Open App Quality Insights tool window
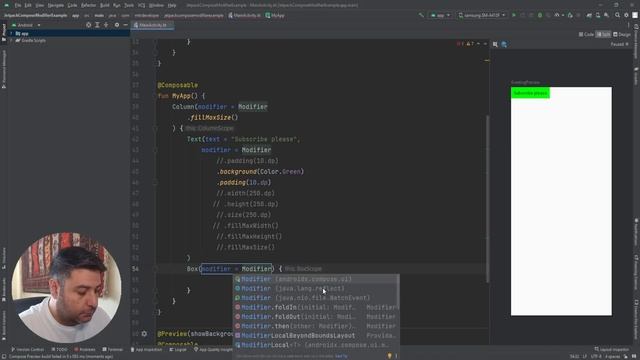 point(212,349)
